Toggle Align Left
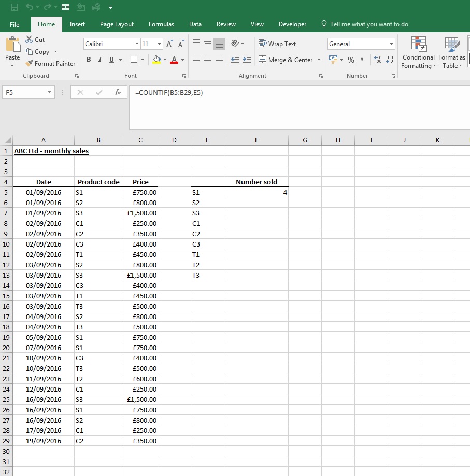 point(196,60)
